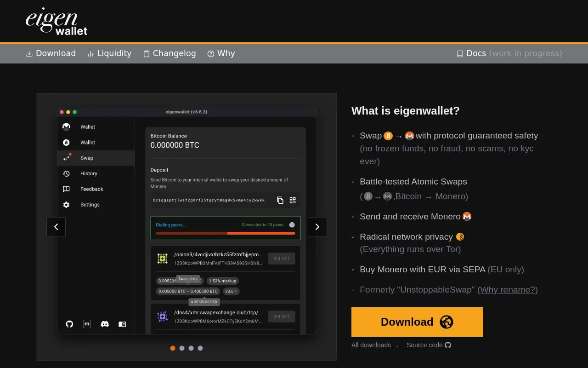This screenshot has height=368, width=588.
Task: Click the GitHub icon in the app sidebar footer
Action: pos(69,324)
